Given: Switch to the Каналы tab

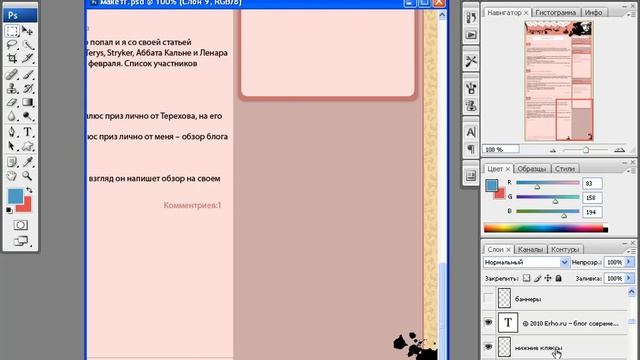Looking at the screenshot, I should click(x=530, y=249).
